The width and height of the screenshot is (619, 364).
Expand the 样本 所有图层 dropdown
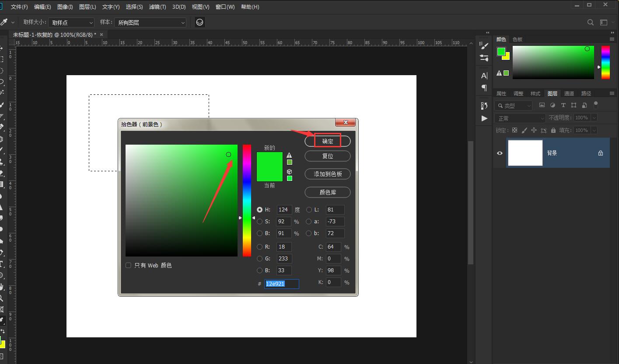click(150, 22)
